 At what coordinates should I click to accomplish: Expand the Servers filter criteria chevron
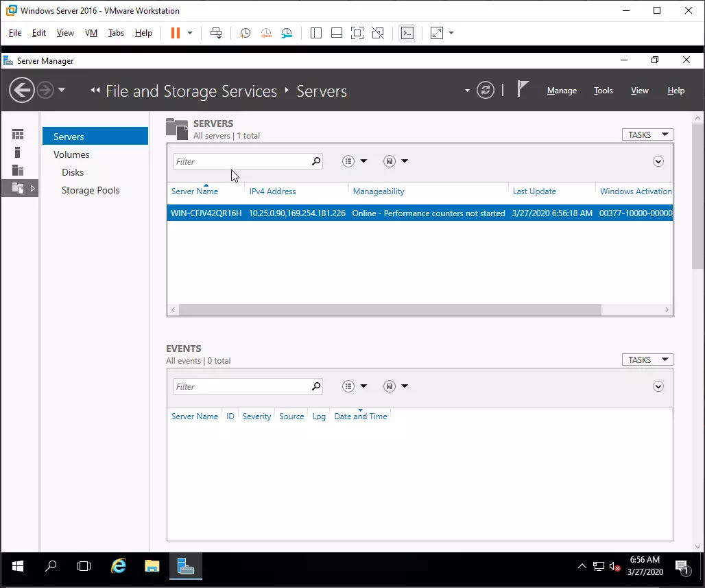[x=658, y=161]
